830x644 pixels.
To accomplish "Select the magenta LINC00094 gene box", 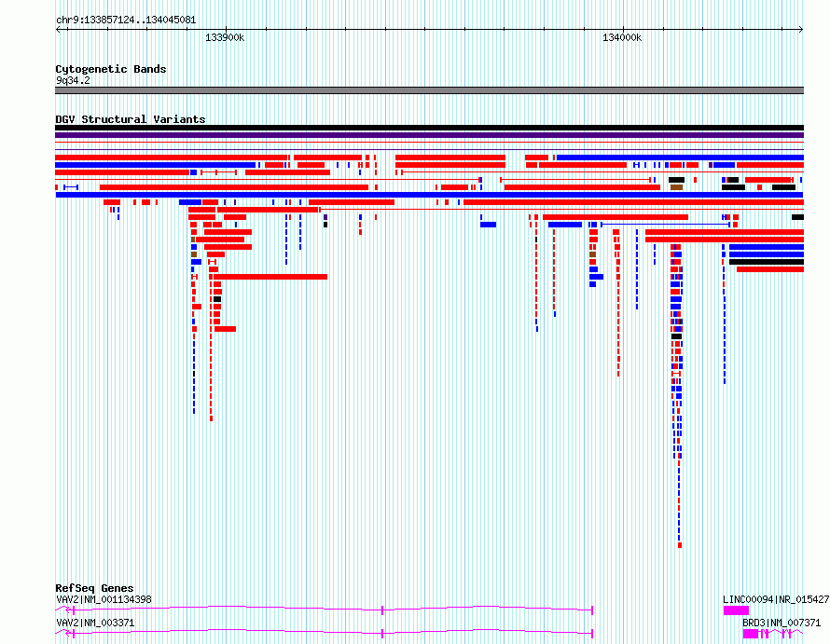I will point(737,610).
